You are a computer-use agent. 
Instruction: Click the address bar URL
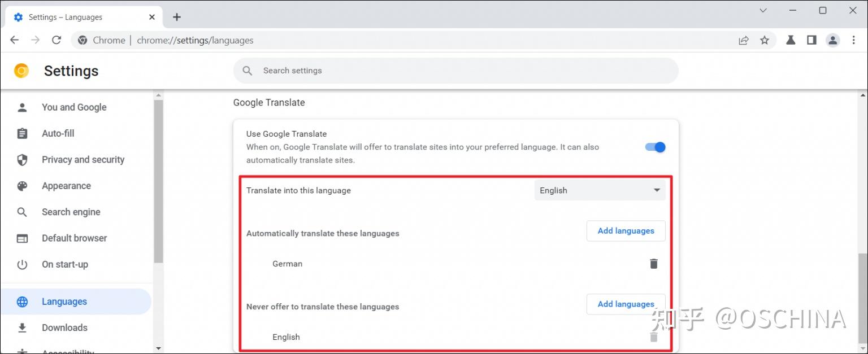(x=195, y=40)
